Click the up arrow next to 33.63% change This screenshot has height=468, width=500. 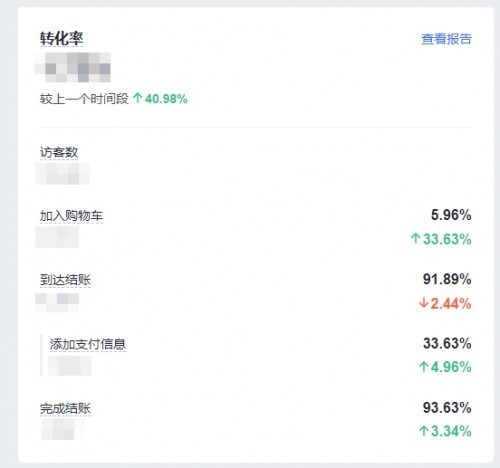[x=415, y=238]
